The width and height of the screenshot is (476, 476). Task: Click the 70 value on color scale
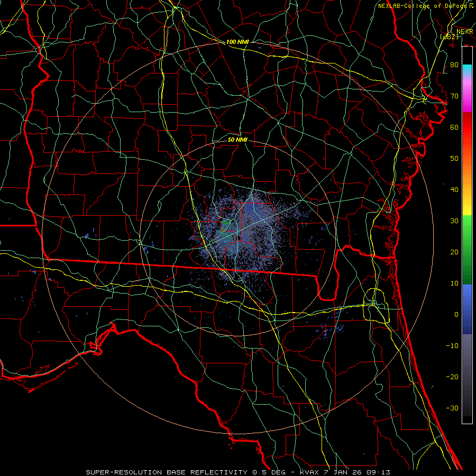pos(454,96)
